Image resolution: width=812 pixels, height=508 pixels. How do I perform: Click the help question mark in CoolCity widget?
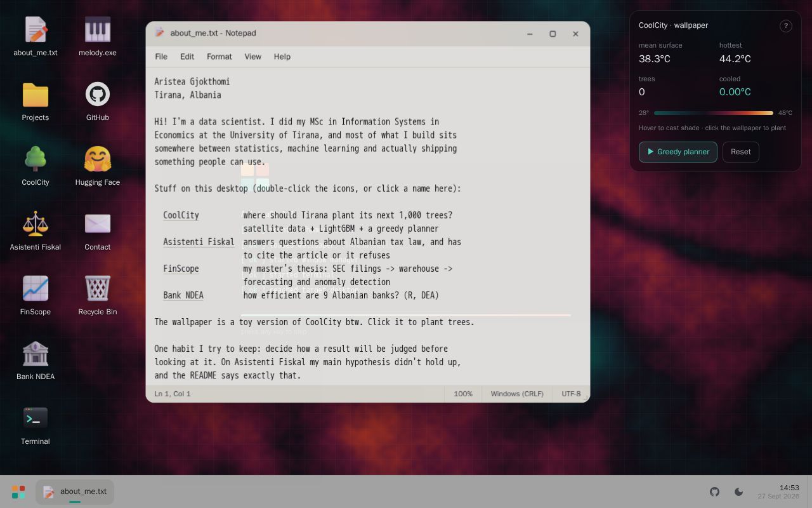tap(786, 26)
